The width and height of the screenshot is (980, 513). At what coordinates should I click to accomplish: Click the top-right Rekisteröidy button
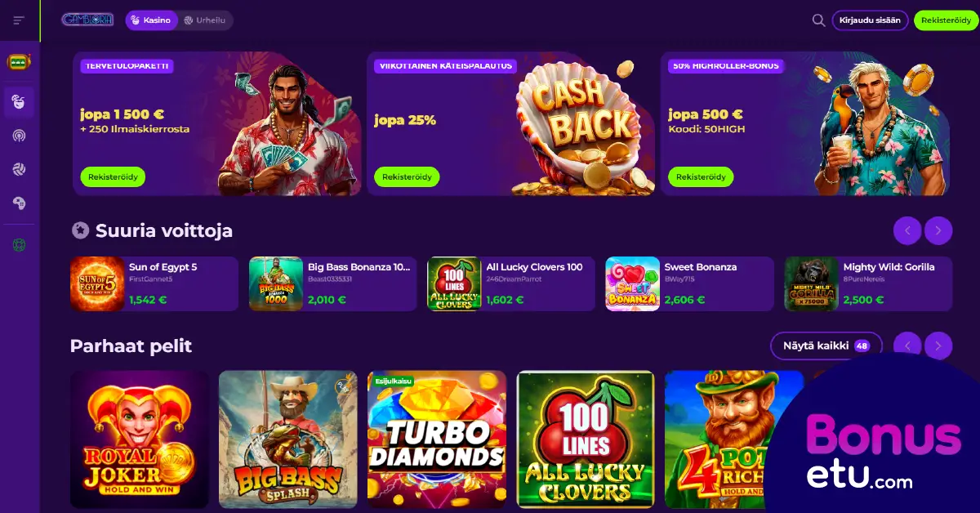pyautogui.click(x=946, y=20)
